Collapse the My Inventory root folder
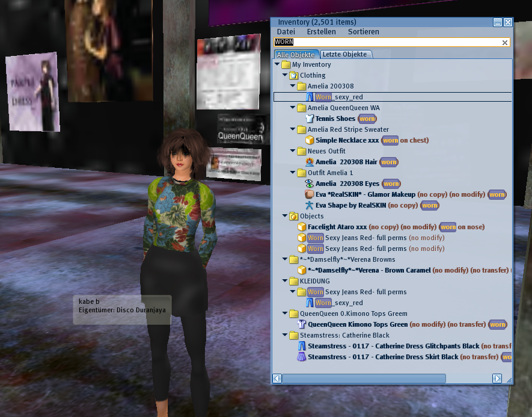Screen dimensions: 532x417 (x=277, y=64)
